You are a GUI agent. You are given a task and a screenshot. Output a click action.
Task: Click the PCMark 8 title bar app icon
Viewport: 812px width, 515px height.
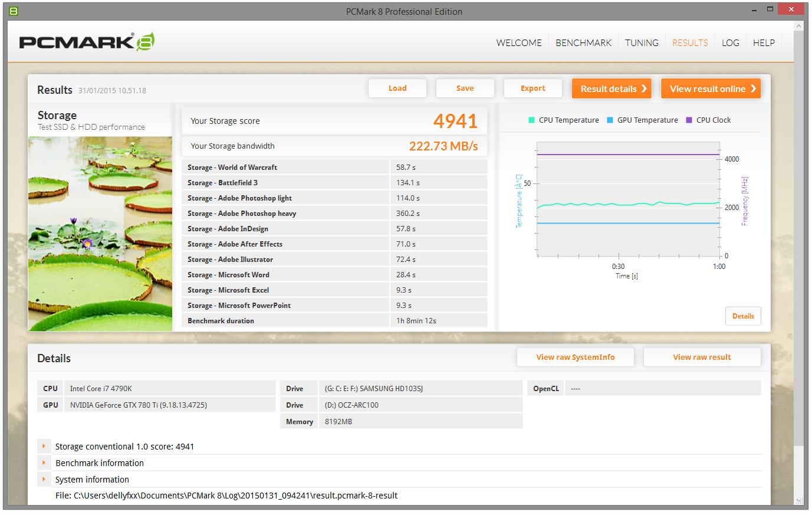click(x=14, y=11)
